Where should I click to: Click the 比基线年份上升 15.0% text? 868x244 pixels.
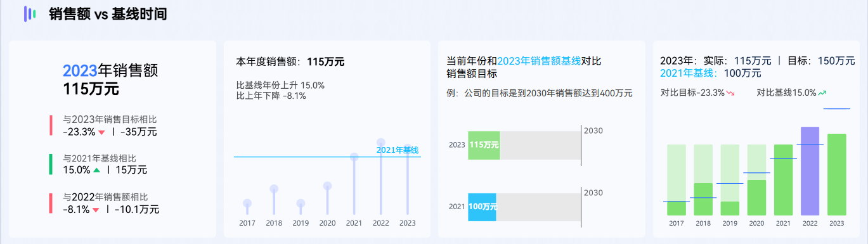pos(280,85)
